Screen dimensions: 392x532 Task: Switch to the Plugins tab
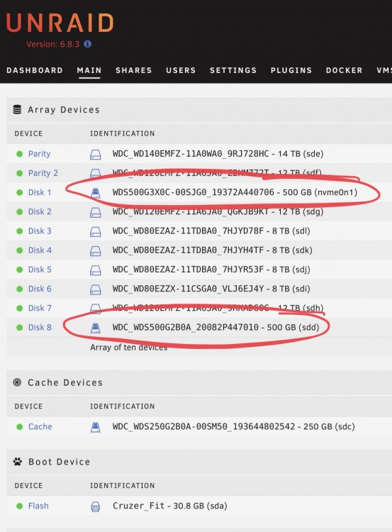(x=291, y=70)
